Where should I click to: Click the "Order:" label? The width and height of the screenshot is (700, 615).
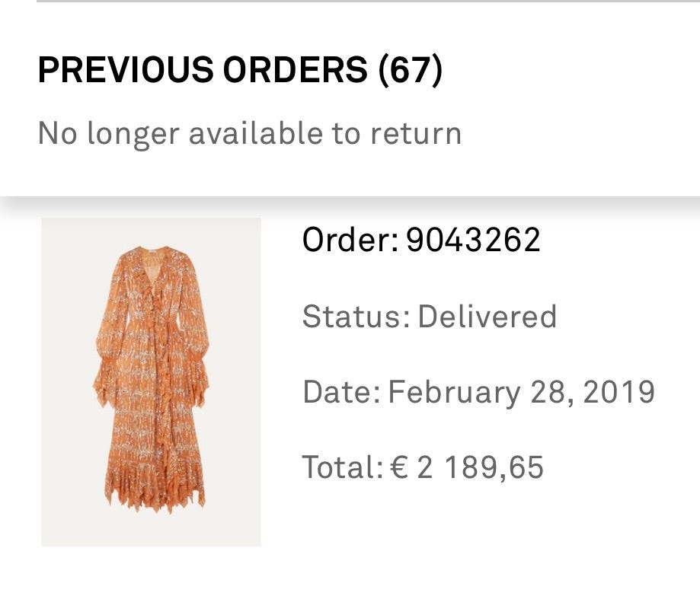(x=350, y=241)
